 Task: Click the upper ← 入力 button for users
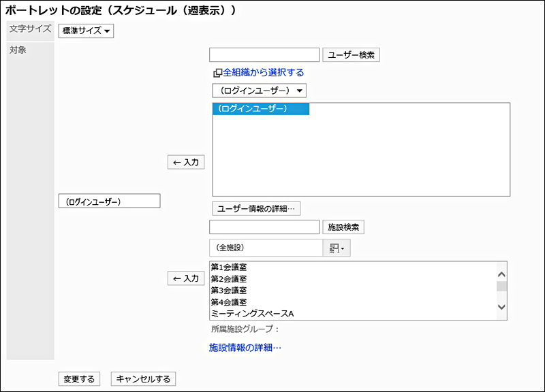(x=186, y=162)
